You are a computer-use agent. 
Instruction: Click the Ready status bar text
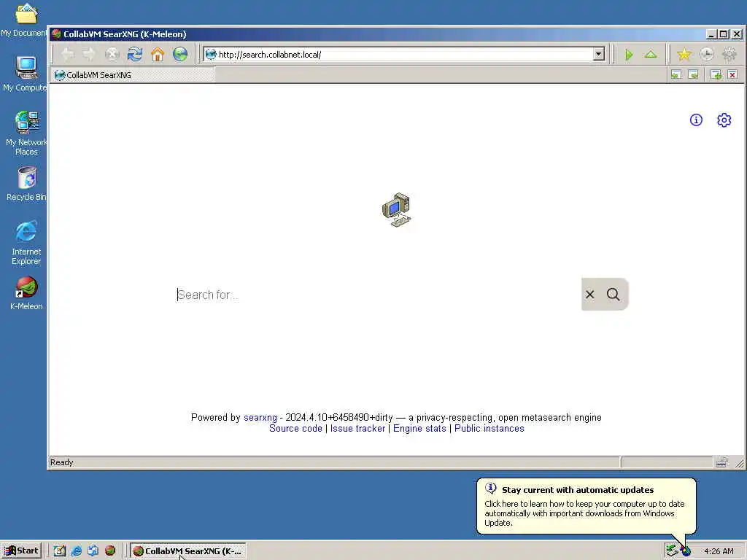click(62, 462)
